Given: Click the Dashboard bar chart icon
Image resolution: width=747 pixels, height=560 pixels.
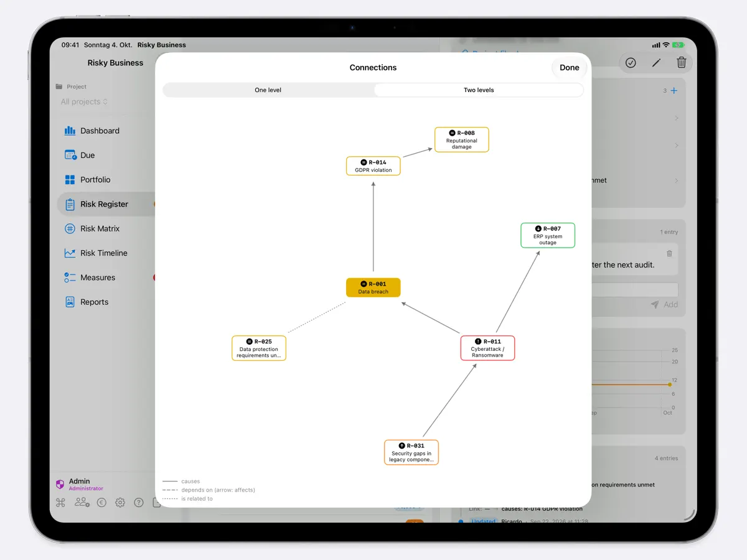Looking at the screenshot, I should pyautogui.click(x=70, y=131).
